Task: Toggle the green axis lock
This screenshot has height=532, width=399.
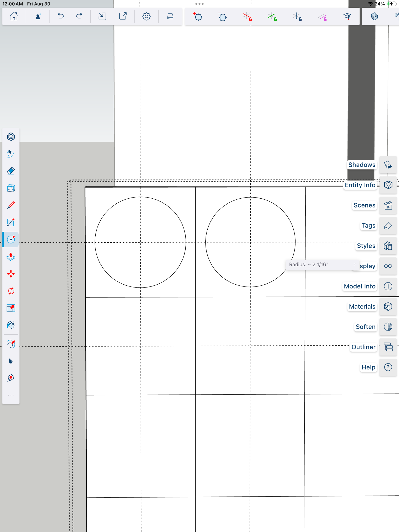Action: pos(272,17)
